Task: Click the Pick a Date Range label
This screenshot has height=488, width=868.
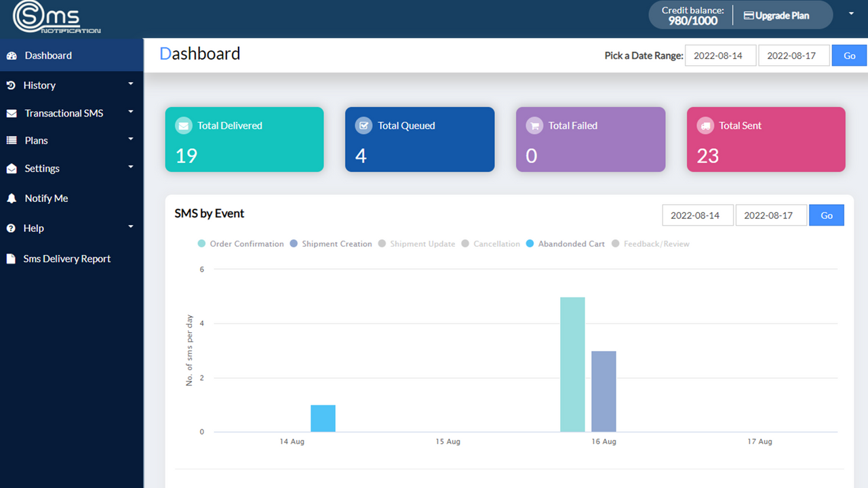Action: coord(644,56)
